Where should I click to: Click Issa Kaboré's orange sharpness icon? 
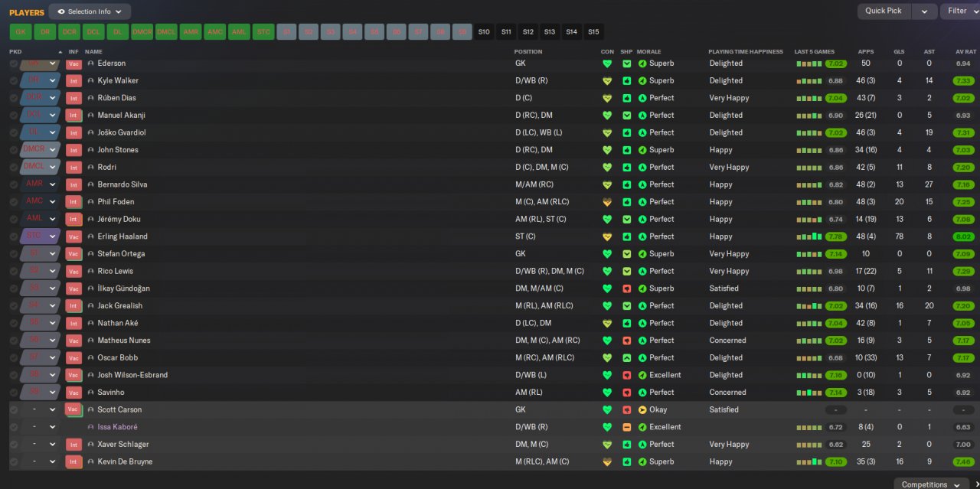(x=626, y=427)
